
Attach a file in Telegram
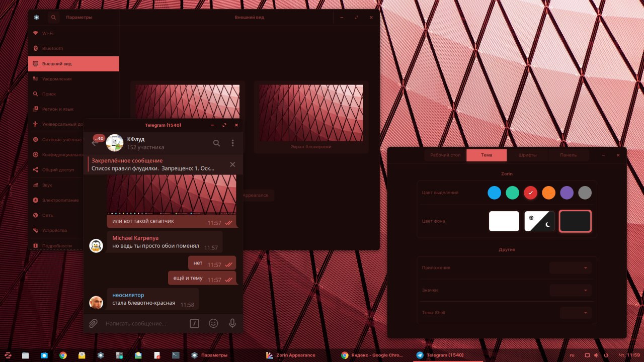click(x=93, y=323)
